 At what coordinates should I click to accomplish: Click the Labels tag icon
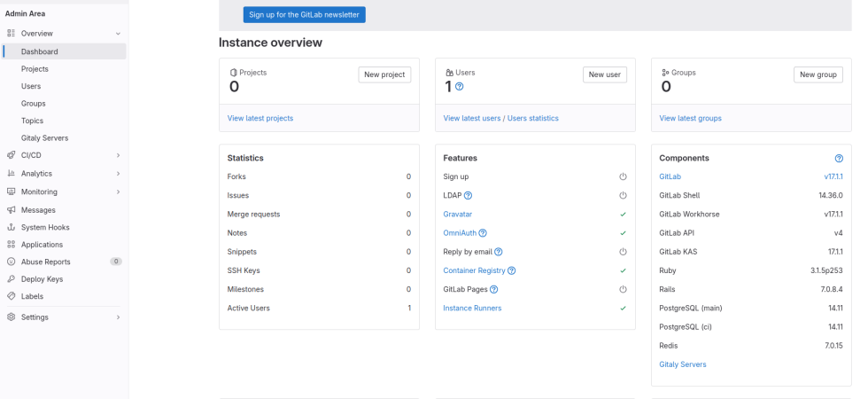(11, 296)
